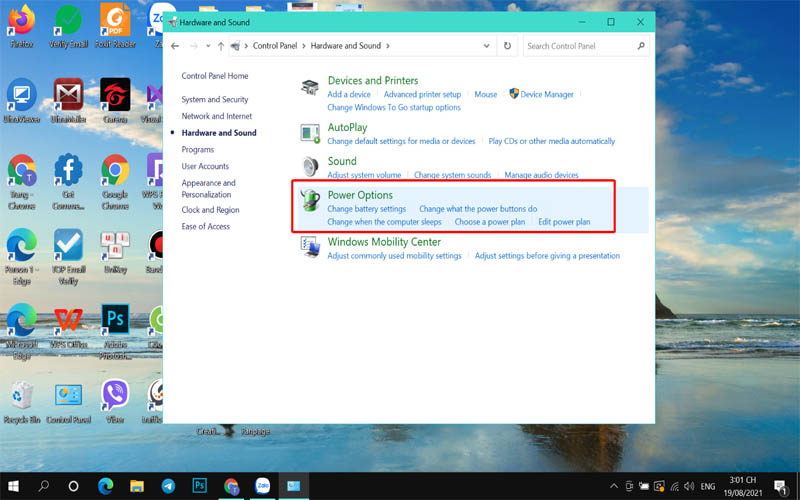Click Edit power plan link
The image size is (800, 500).
click(x=564, y=222)
